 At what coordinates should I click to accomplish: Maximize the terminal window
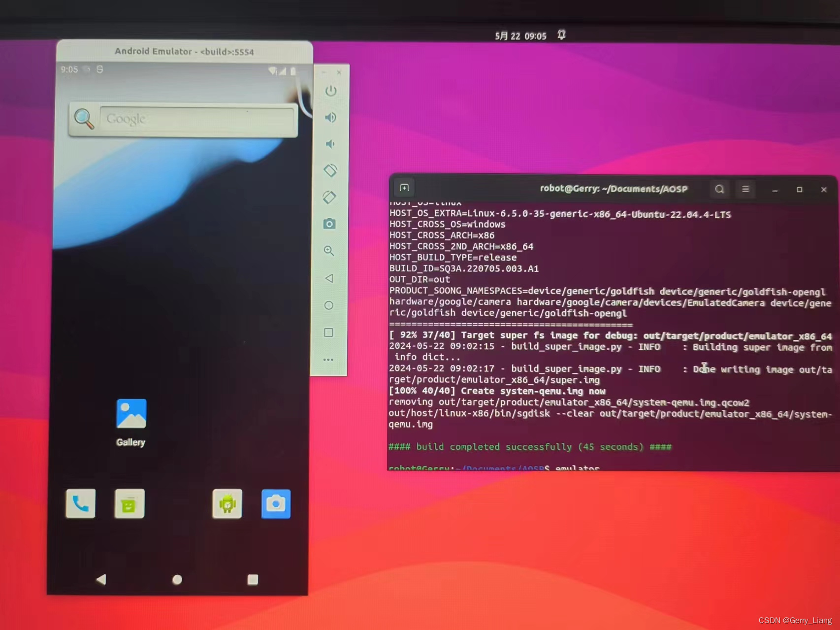click(800, 190)
